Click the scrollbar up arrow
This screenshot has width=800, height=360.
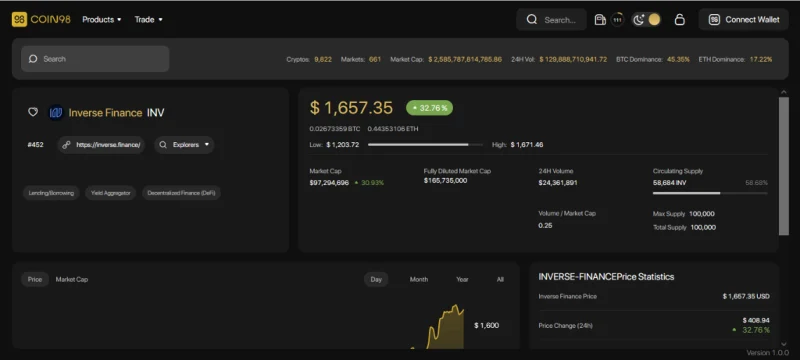(784, 92)
